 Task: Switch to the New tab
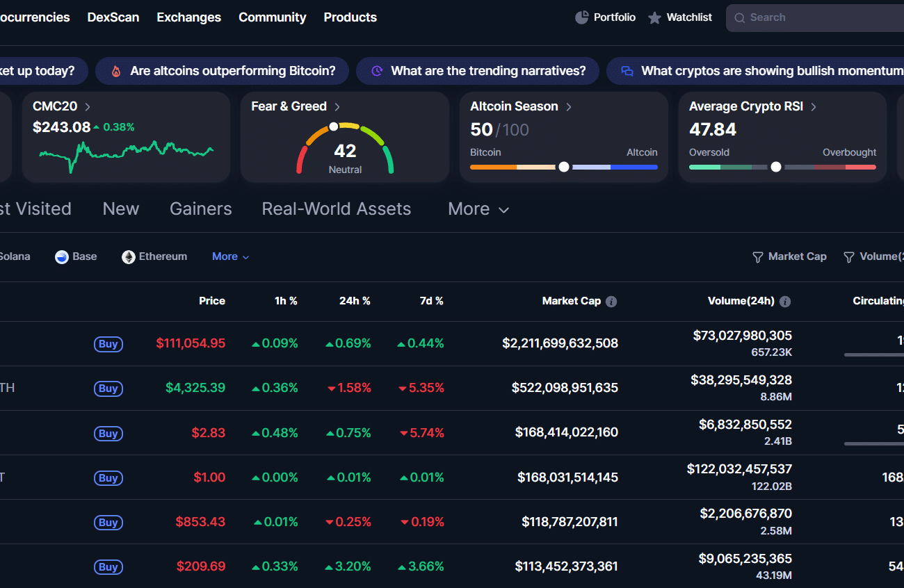click(x=121, y=209)
